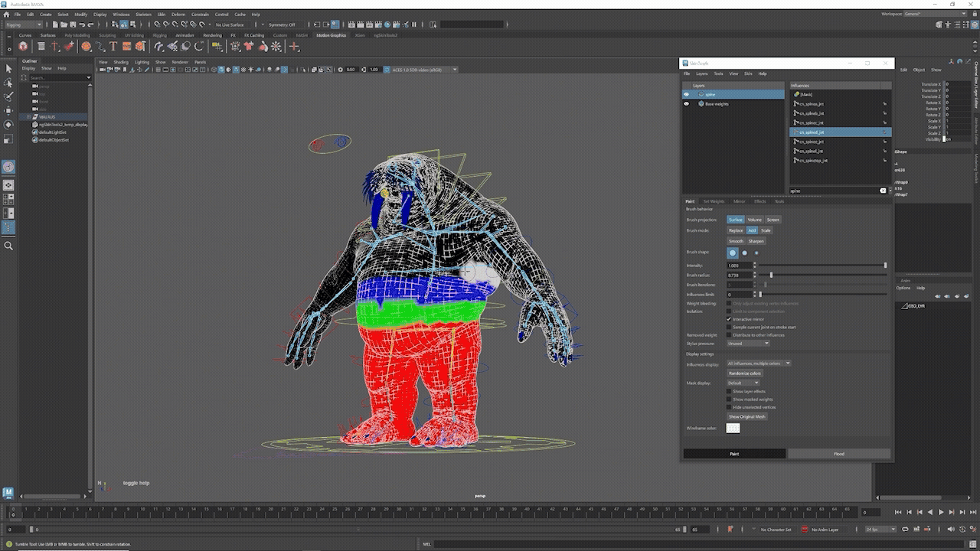Uncheck the Interactive mirror checkbox
Image resolution: width=980 pixels, height=551 pixels.
[729, 319]
